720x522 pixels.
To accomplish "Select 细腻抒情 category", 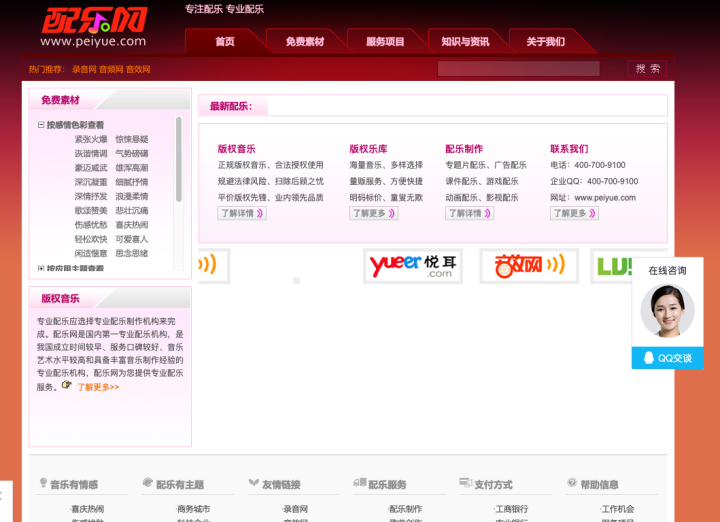I will coord(132,182).
